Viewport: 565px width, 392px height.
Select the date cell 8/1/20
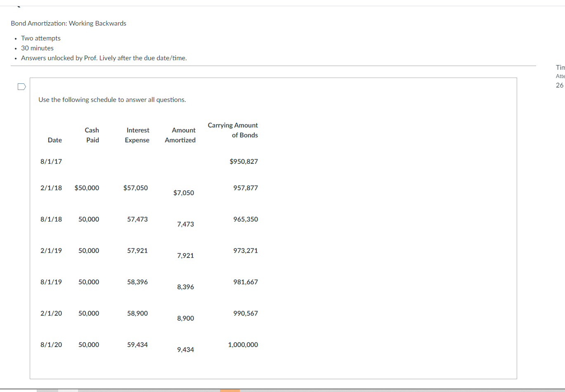(x=51, y=345)
